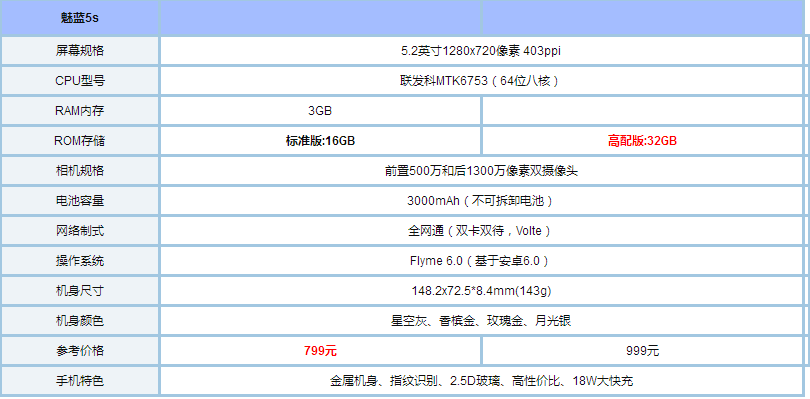Select the 网络制式 row label
The width and height of the screenshot is (810, 399).
[x=80, y=231]
